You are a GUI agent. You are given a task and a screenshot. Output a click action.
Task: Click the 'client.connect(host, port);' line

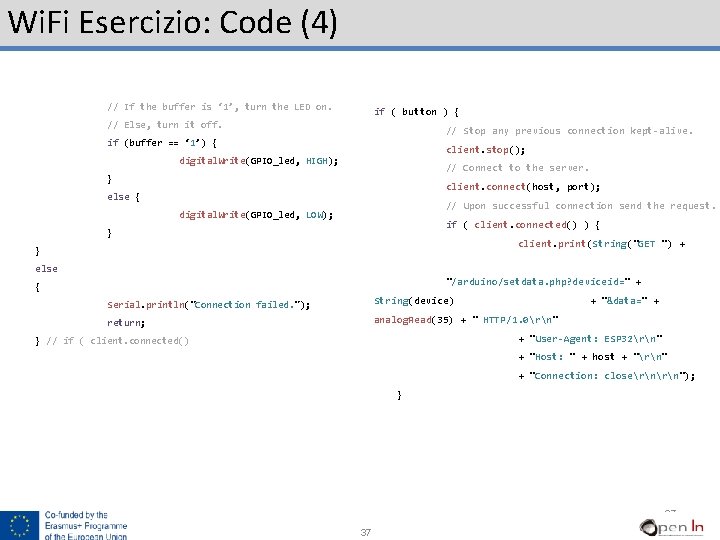523,187
